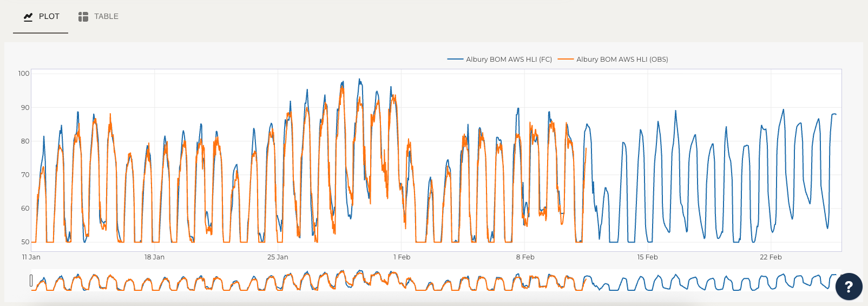This screenshot has width=868, height=306.
Task: Click the 100 y-axis tick label
Action: (x=24, y=74)
